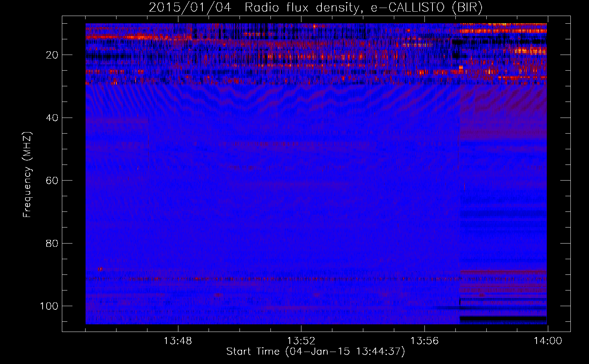Screen dimensions: 589x364
Task: Select the "Frequency (MHZ)" y-axis label
Action: 27,175
